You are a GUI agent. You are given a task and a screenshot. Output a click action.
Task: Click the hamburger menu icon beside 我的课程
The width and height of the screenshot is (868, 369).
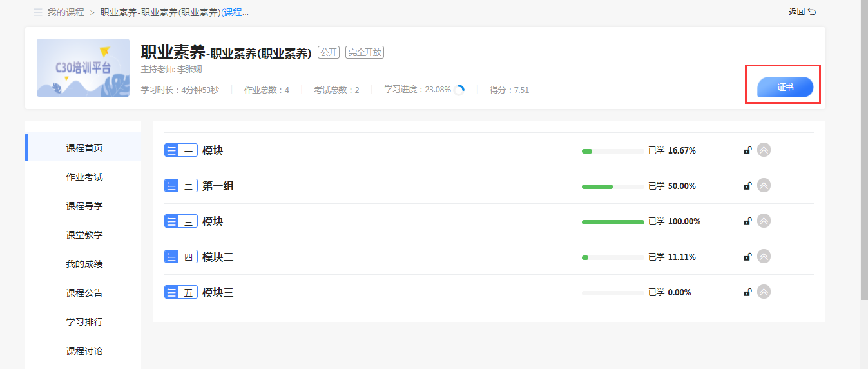(38, 12)
